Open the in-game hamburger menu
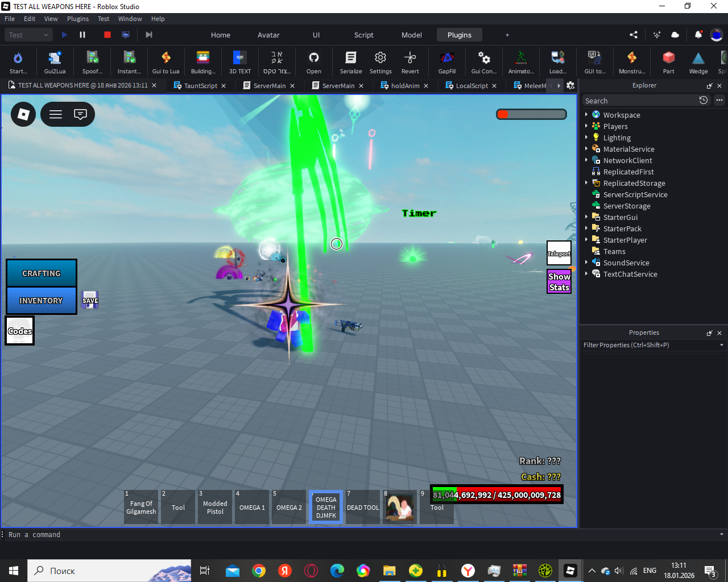 tap(56, 114)
